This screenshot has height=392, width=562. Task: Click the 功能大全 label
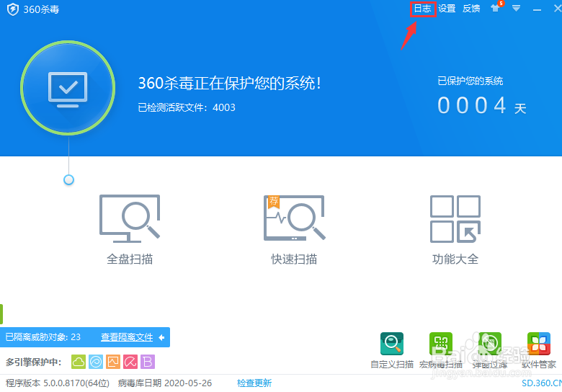[455, 259]
